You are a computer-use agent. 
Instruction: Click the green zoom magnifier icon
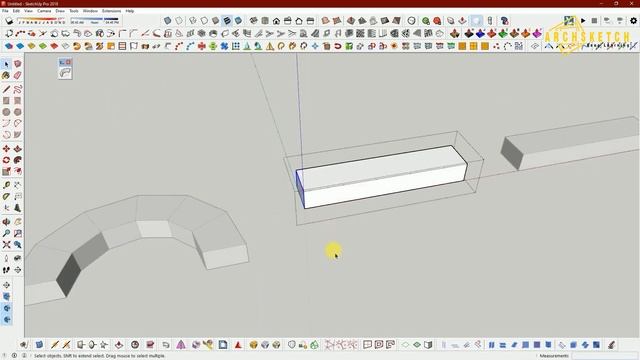[426, 21]
